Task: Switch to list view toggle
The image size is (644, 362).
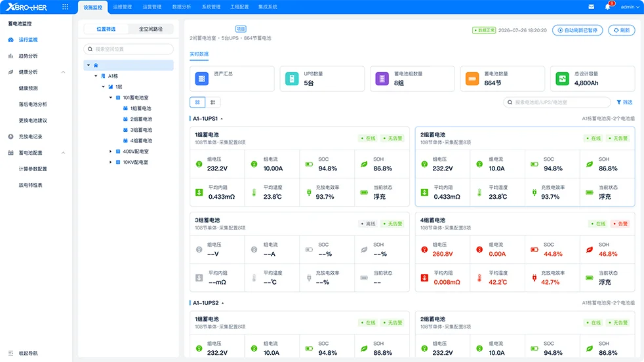Action: pos(212,102)
